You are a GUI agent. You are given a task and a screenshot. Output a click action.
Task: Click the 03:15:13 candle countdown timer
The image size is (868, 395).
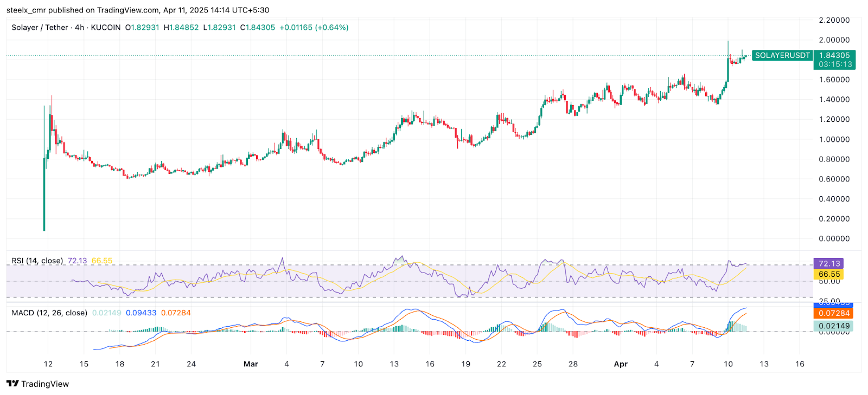(x=835, y=64)
